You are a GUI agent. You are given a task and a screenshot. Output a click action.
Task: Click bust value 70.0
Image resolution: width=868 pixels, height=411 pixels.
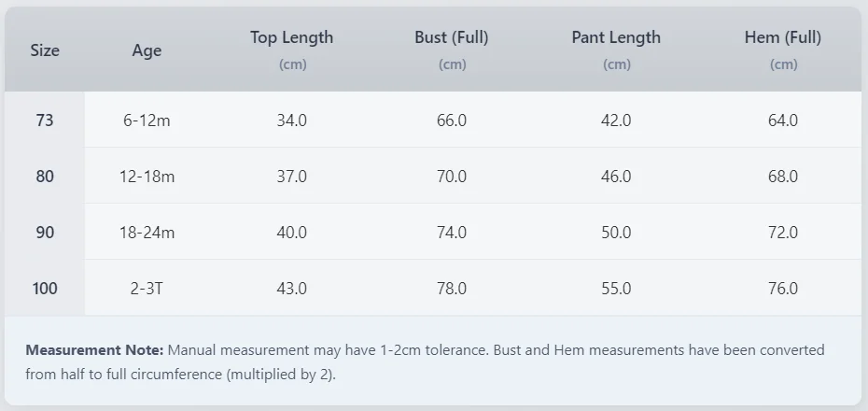(452, 177)
